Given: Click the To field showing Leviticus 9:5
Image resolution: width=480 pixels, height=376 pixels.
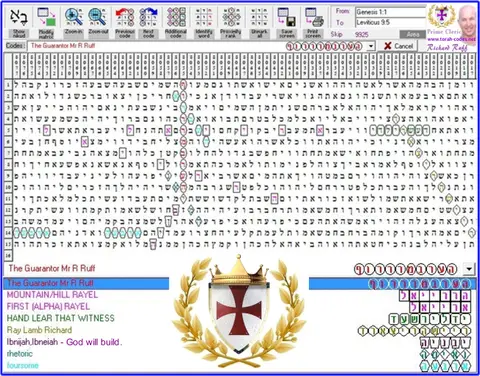Looking at the screenshot, I should pyautogui.click(x=390, y=22).
